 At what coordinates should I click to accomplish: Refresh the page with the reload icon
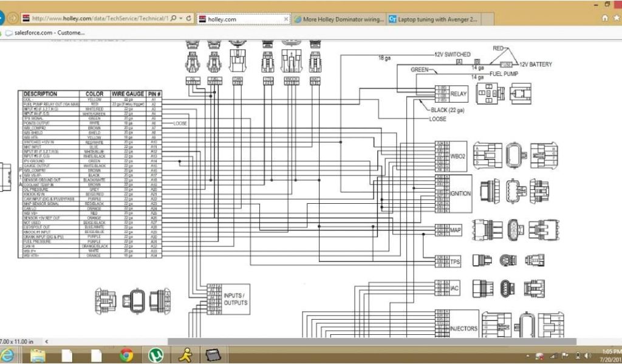pyautogui.click(x=189, y=19)
